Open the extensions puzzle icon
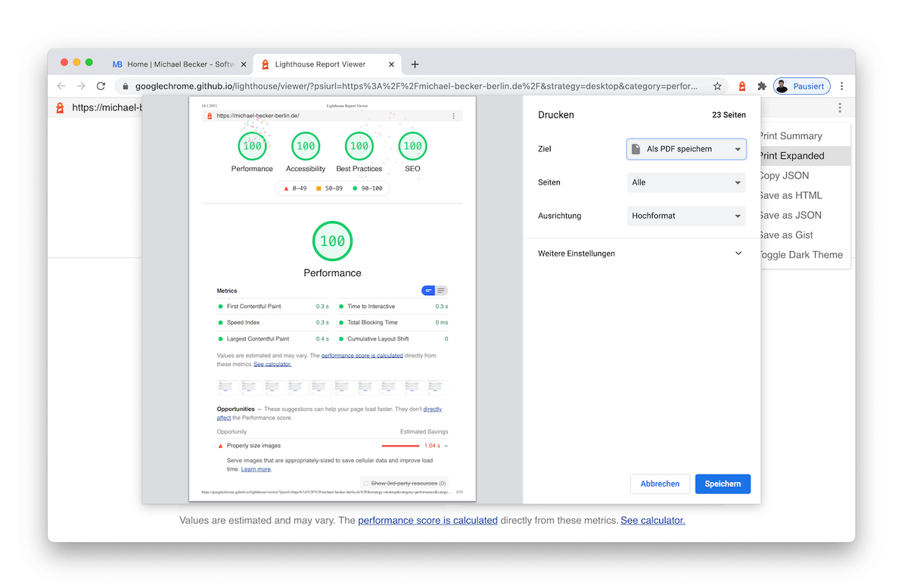Viewport: 908px width, 588px height. 762,86
